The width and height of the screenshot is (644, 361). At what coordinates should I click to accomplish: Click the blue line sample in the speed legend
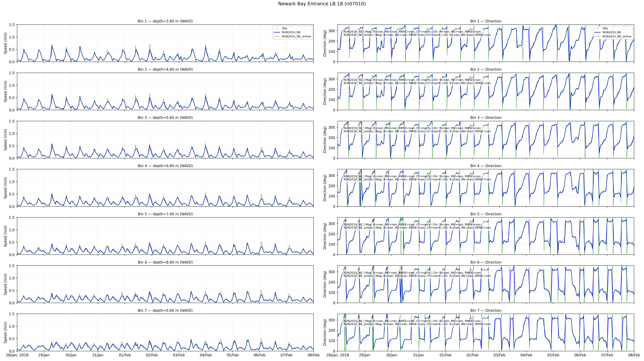[277, 32]
